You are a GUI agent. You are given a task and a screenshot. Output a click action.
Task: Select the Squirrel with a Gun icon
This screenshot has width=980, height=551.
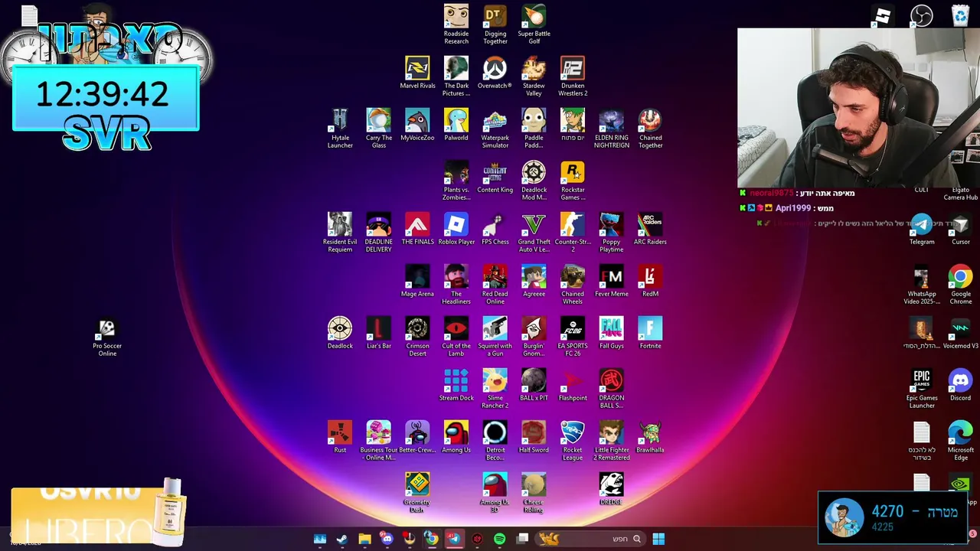[x=495, y=337]
